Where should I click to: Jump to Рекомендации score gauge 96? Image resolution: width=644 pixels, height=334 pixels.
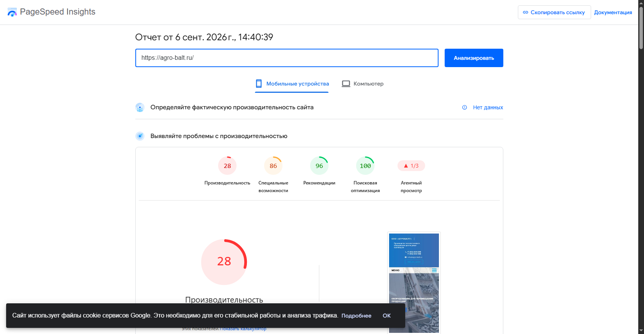[319, 166]
